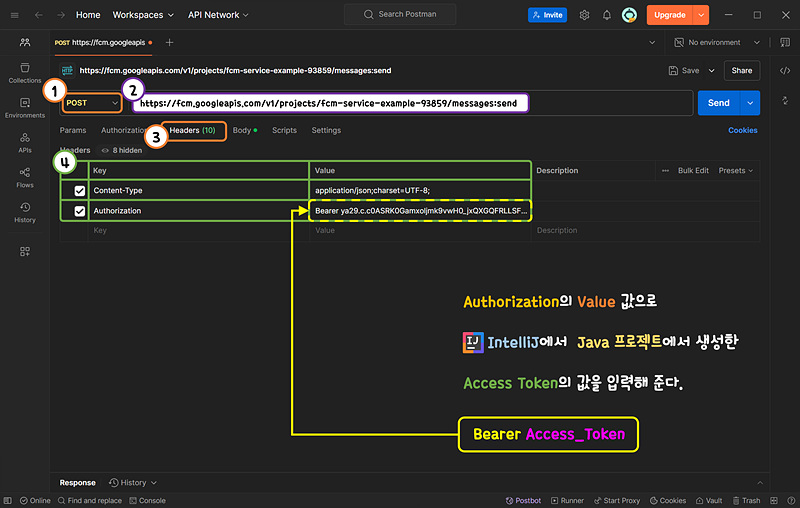Open the response History dropdown
800x508 pixels.
point(133,482)
